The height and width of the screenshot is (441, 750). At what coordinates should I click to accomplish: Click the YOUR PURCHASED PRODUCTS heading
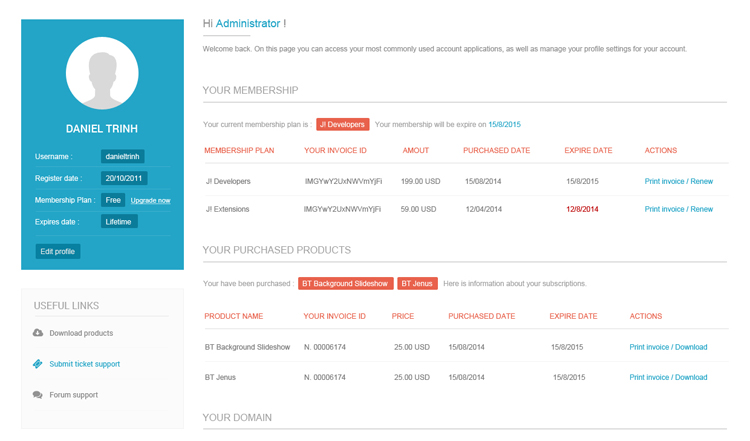(x=276, y=250)
